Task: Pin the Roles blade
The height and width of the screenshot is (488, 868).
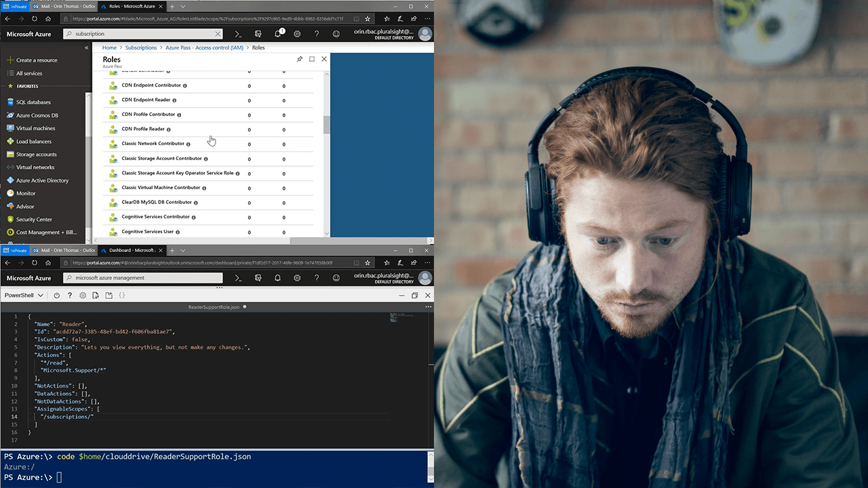Action: click(300, 59)
